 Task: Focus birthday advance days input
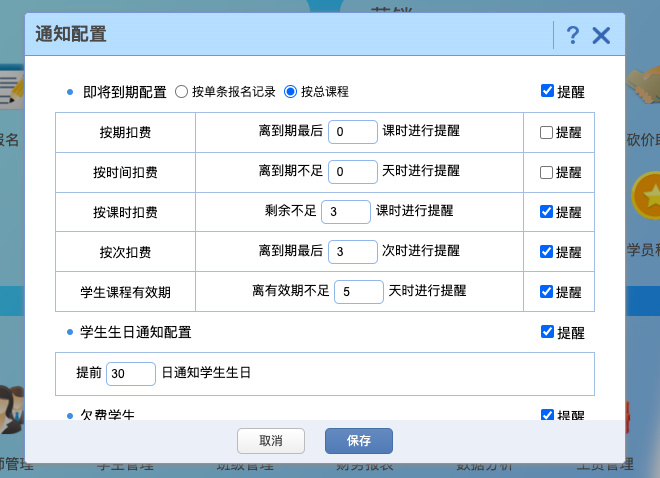(131, 374)
